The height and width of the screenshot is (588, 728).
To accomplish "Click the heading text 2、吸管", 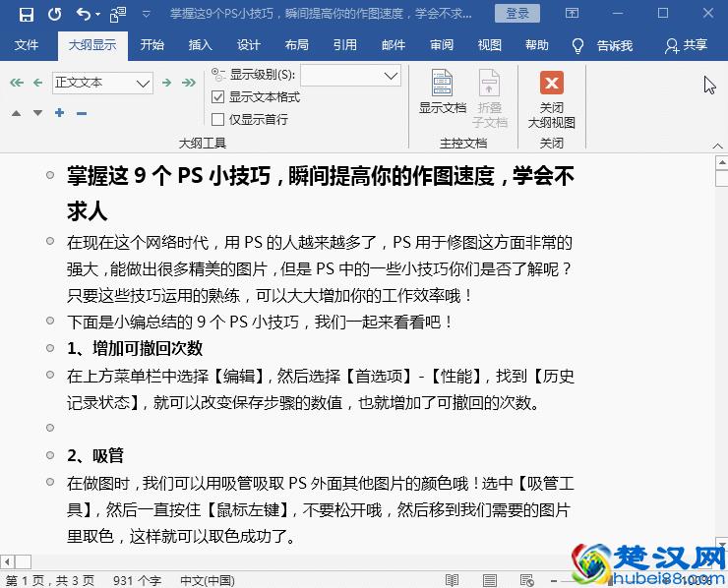I will tap(95, 455).
